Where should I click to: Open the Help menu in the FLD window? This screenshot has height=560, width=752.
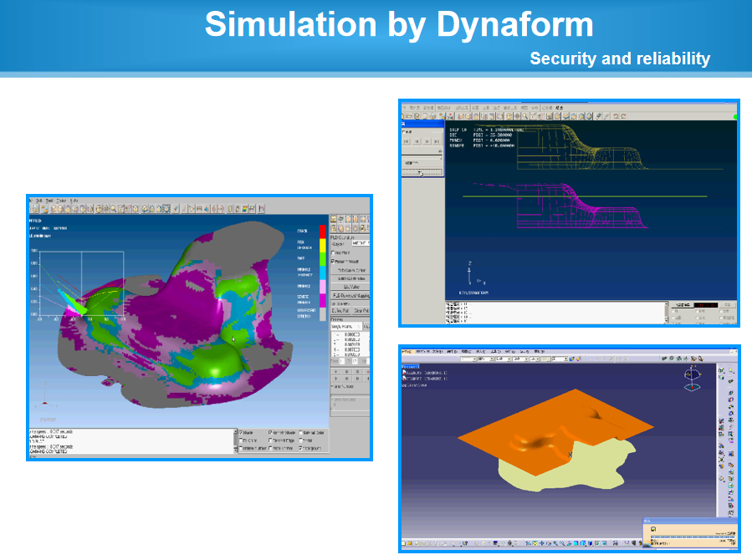tap(74, 201)
